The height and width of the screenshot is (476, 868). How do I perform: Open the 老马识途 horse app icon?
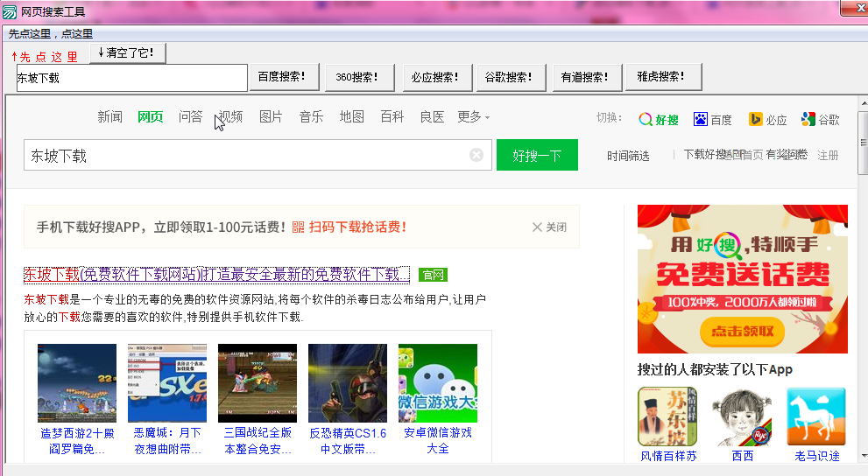[816, 416]
